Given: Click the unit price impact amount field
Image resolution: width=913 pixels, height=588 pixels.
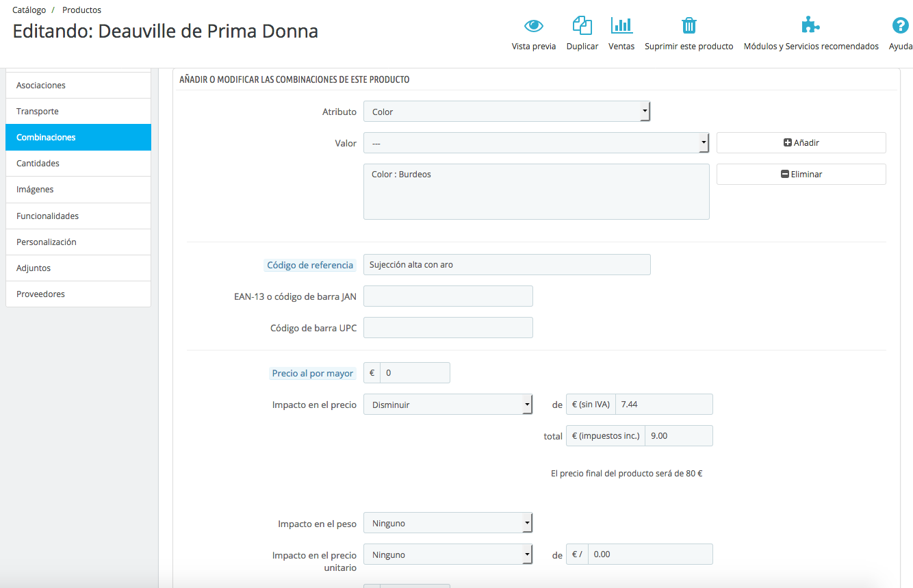Looking at the screenshot, I should (650, 554).
